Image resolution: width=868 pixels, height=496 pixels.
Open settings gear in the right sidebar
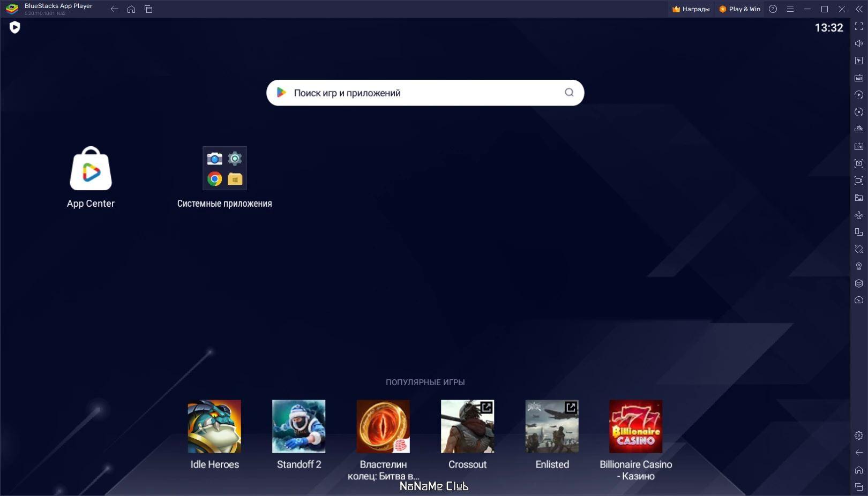coord(859,435)
